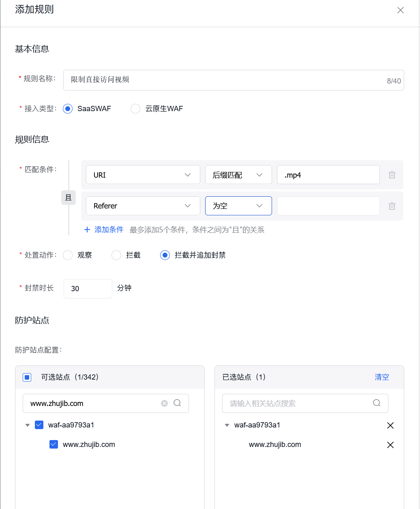Click the 基本信息 section heading
420x509 pixels.
tap(32, 49)
